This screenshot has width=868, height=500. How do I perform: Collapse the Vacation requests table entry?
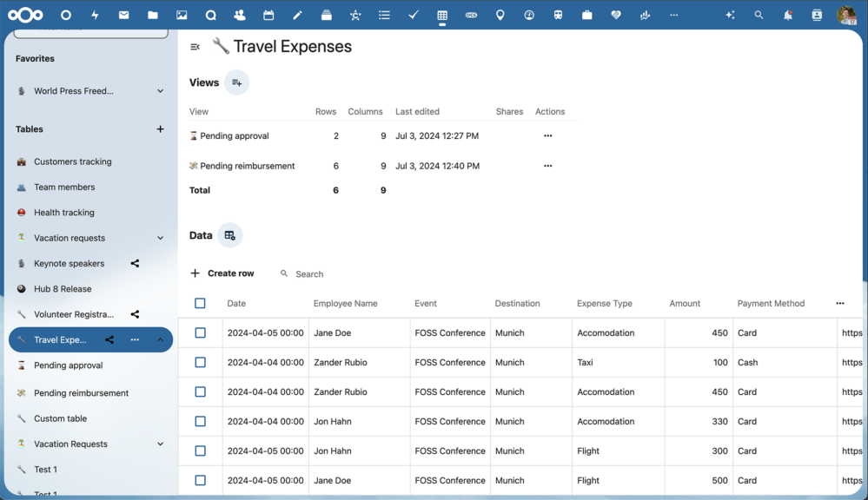[x=160, y=237]
